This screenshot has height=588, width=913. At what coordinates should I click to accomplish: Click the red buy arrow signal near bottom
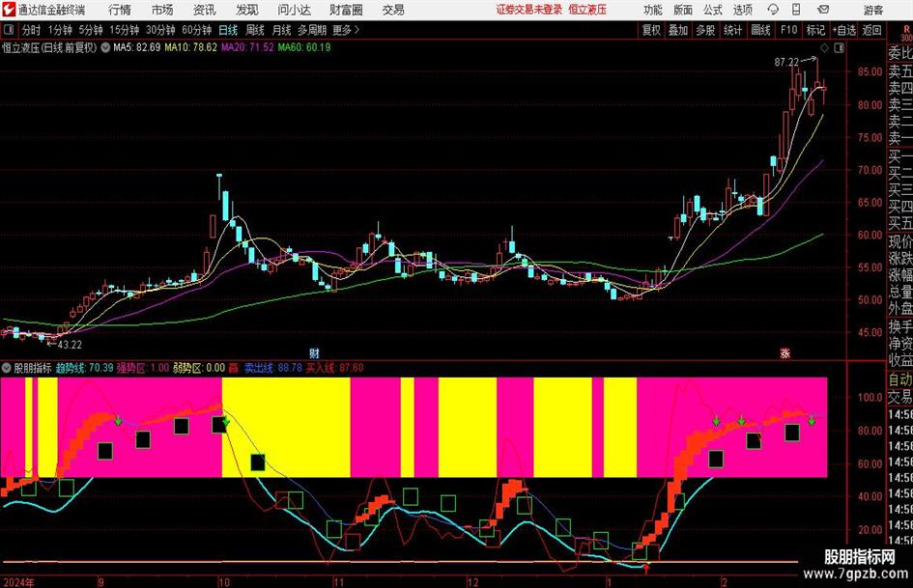click(x=645, y=568)
